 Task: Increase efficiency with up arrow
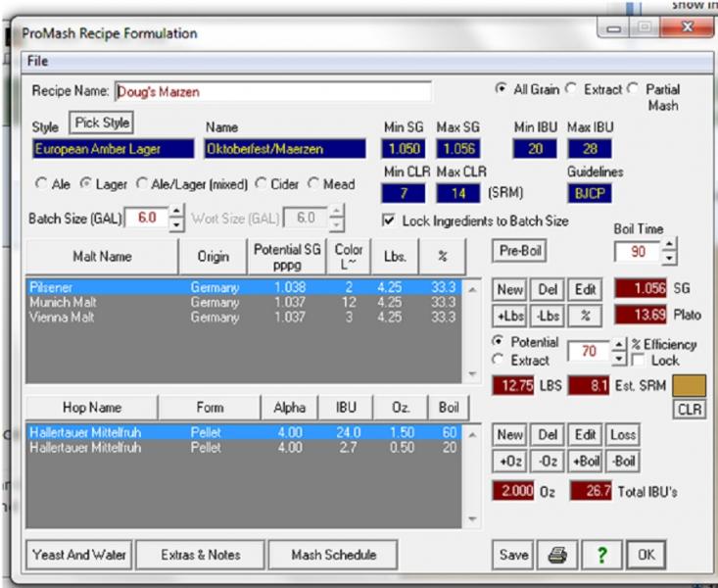[619, 345]
